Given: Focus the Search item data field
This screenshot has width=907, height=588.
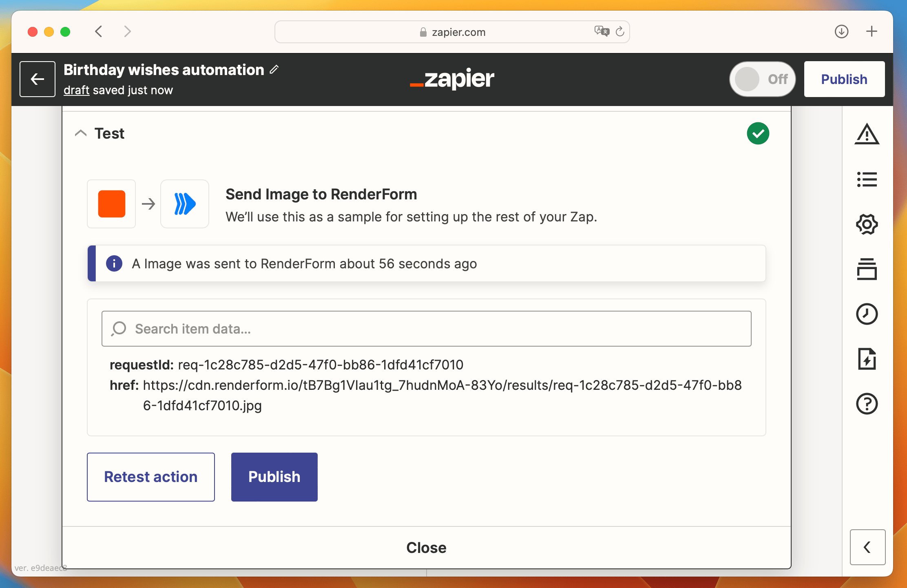Looking at the screenshot, I should tap(426, 329).
